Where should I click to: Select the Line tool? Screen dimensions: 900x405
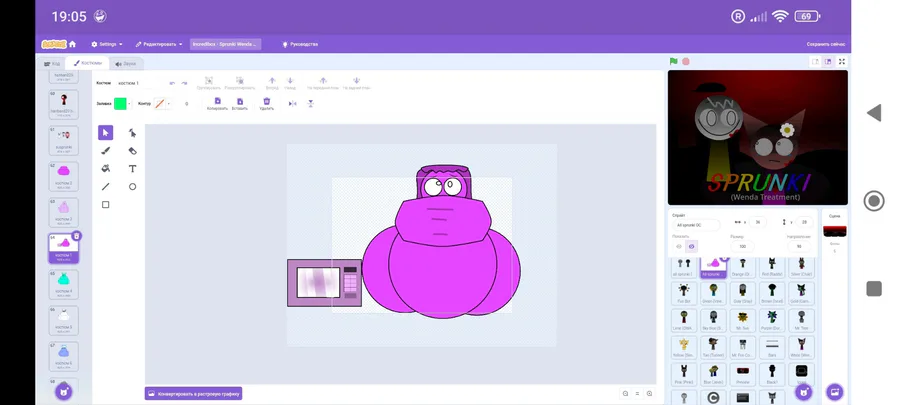[x=106, y=186]
